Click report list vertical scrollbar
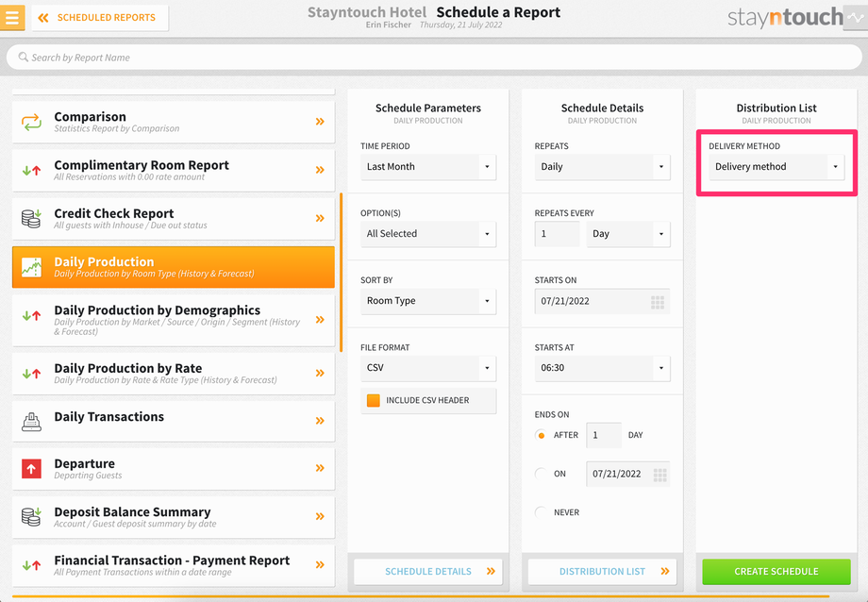The image size is (868, 602). pos(341,273)
